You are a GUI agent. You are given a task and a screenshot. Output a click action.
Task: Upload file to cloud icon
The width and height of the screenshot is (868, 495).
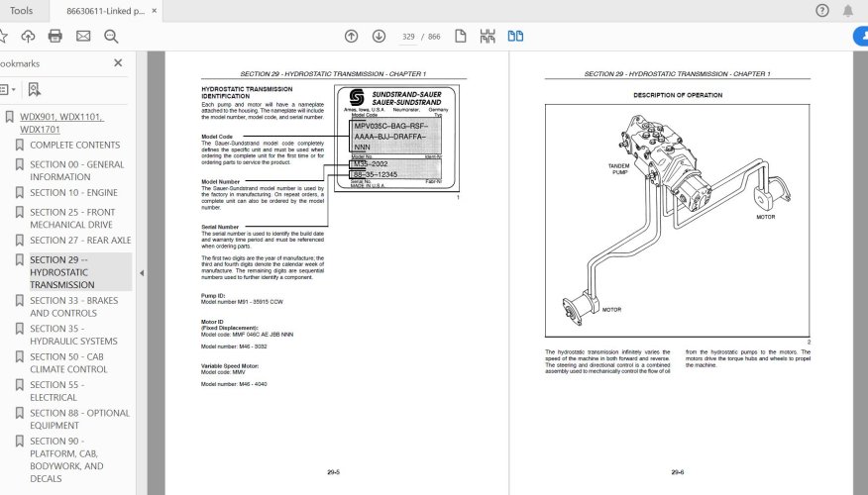point(28,37)
